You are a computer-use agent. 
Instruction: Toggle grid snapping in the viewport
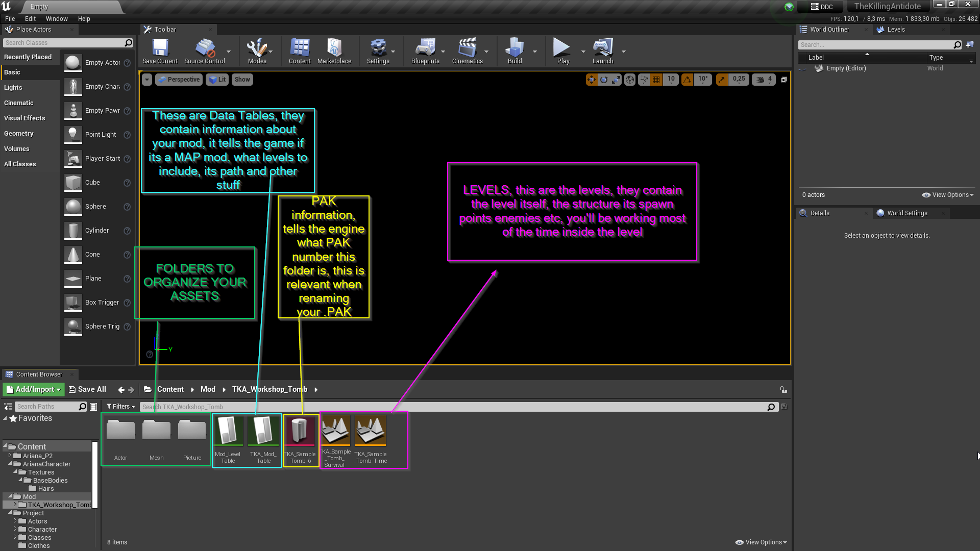click(x=656, y=80)
